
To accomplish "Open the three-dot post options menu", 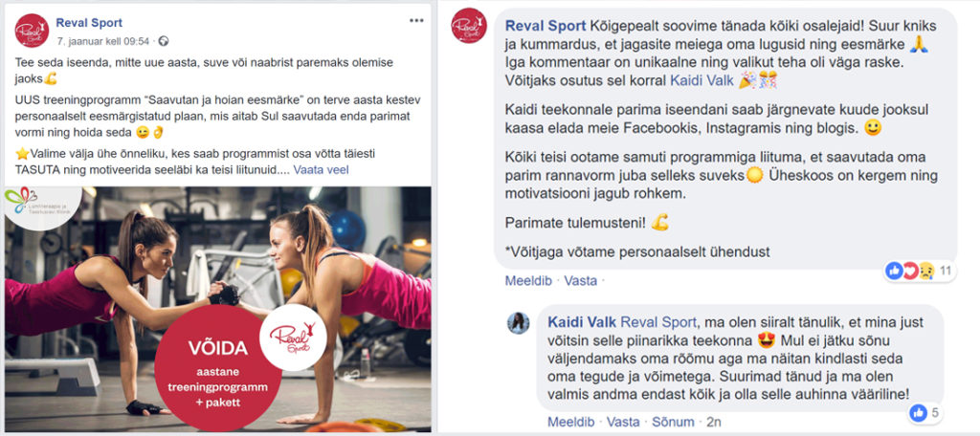I will 416,21.
